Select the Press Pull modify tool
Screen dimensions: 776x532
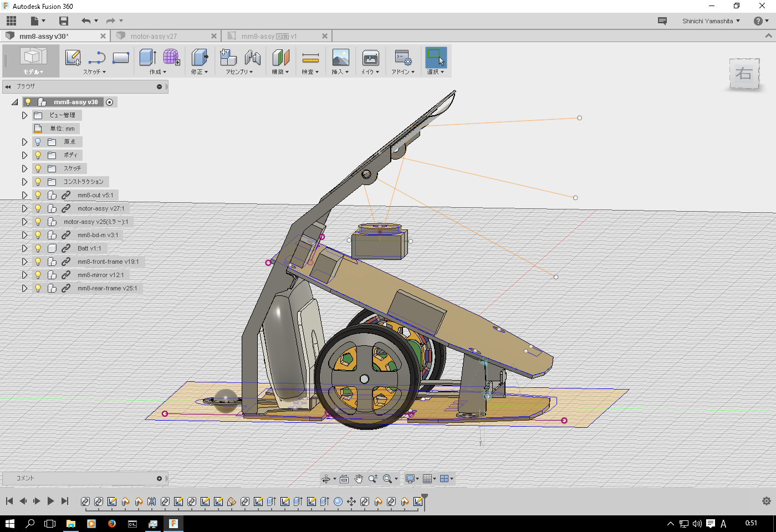click(200, 57)
